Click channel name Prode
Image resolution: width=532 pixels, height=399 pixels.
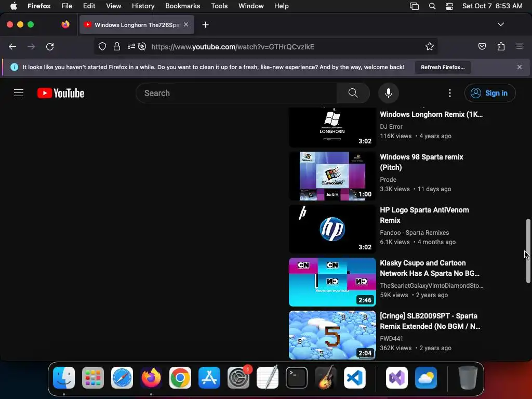point(388,179)
